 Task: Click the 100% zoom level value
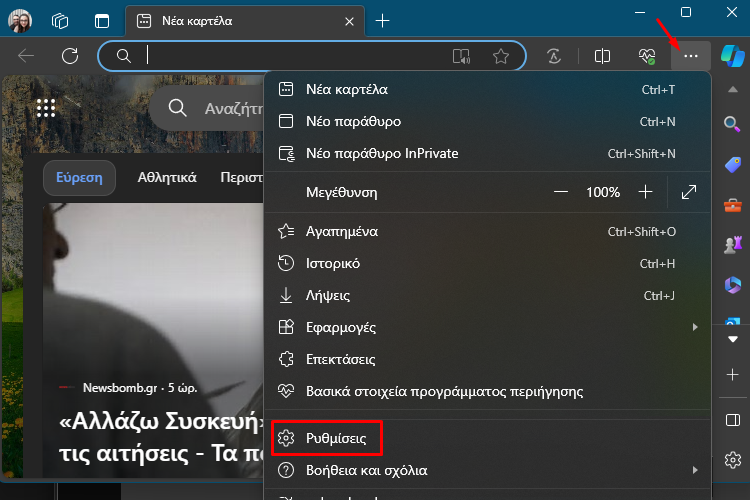pos(603,192)
